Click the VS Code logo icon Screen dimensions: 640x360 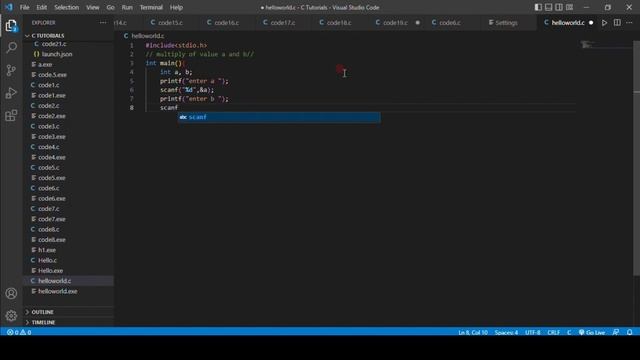point(9,7)
